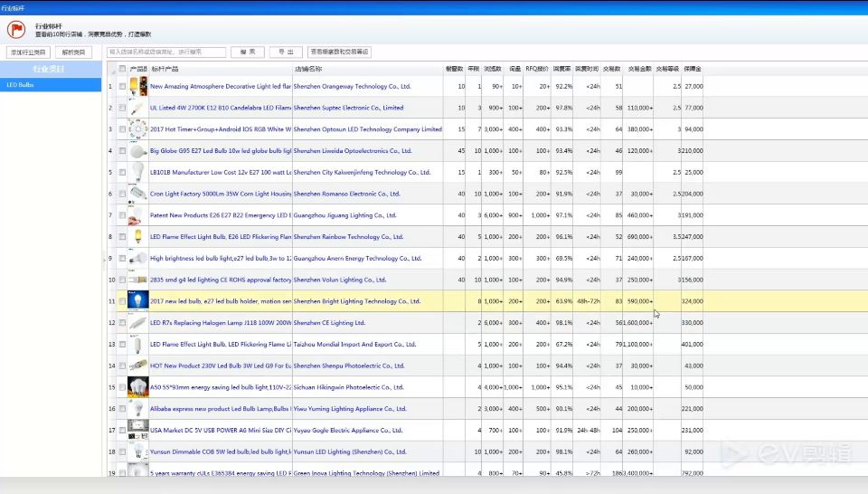Click the 590,000+ value in row 11
This screenshot has height=494, width=868.
coord(640,301)
